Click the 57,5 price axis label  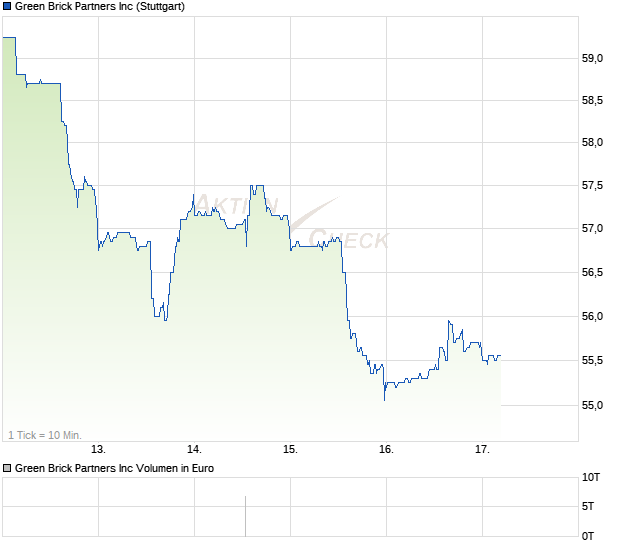click(x=592, y=185)
